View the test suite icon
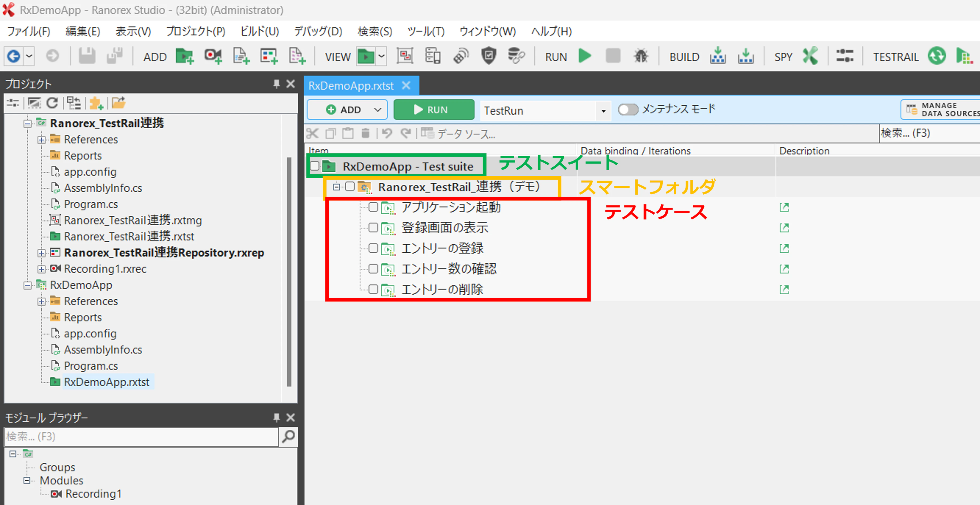 366,56
